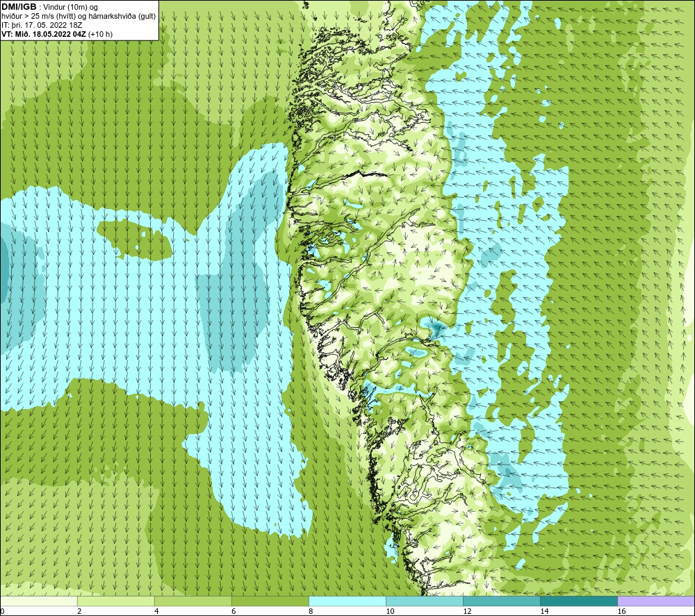
Task: Click the scale label '16'
Action: point(621,612)
